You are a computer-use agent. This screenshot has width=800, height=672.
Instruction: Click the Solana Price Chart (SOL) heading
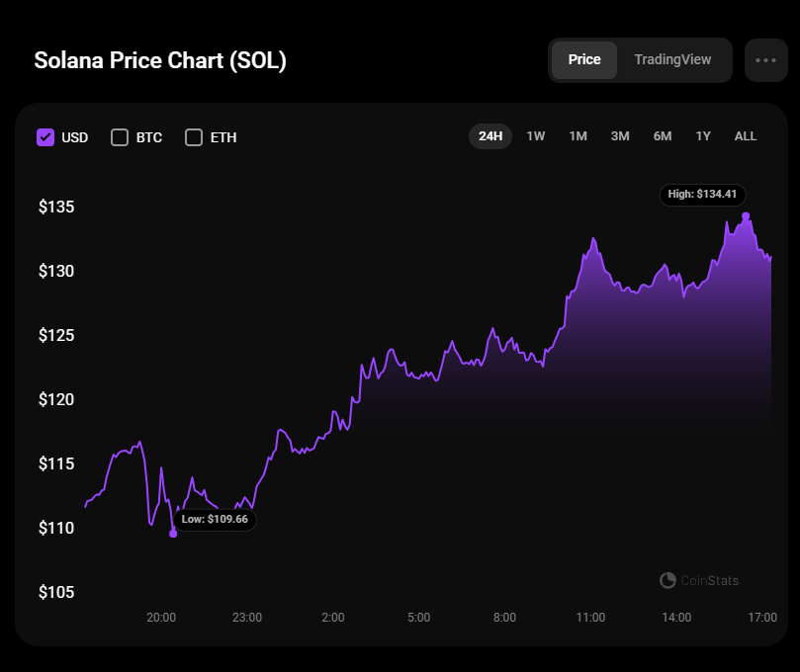click(x=160, y=60)
